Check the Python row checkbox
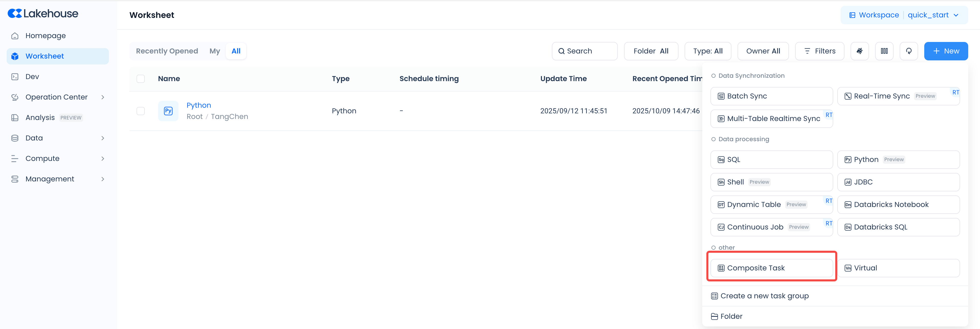This screenshot has height=329, width=980. [141, 111]
